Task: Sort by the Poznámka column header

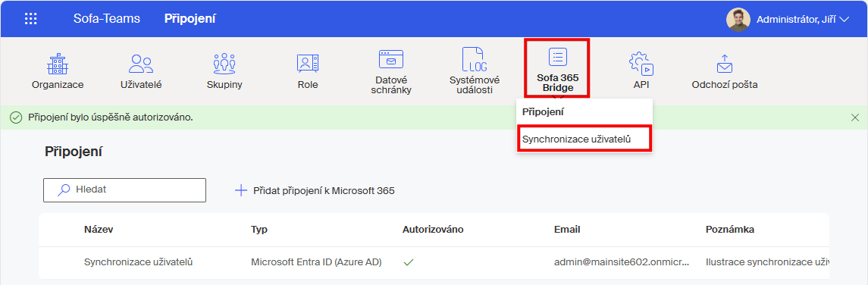Action: pos(730,229)
